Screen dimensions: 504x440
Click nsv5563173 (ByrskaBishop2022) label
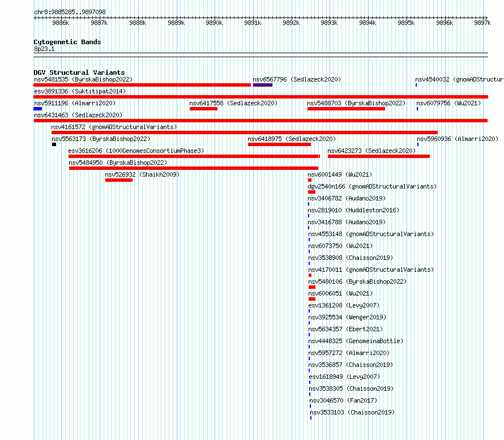click(101, 139)
